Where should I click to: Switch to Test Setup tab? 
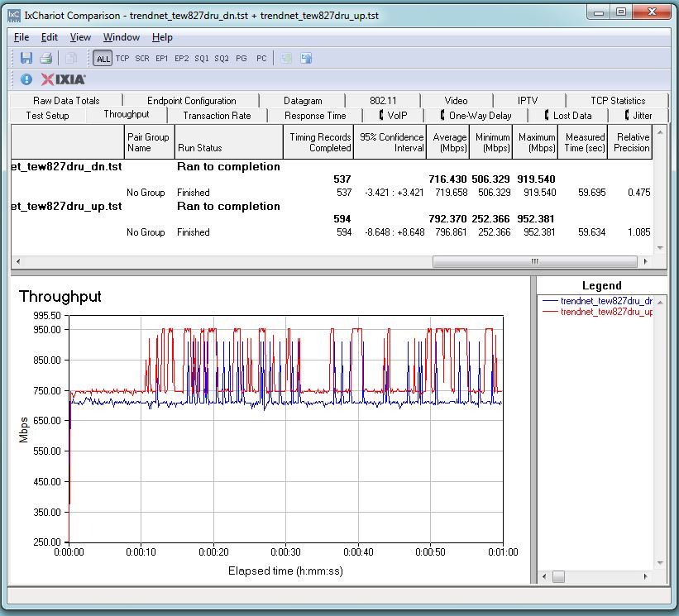pyautogui.click(x=47, y=116)
